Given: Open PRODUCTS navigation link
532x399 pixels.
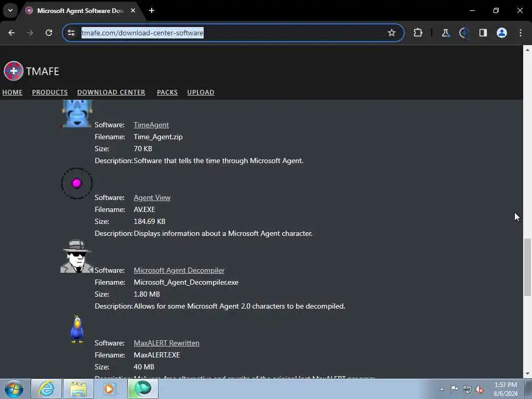Looking at the screenshot, I should (50, 92).
